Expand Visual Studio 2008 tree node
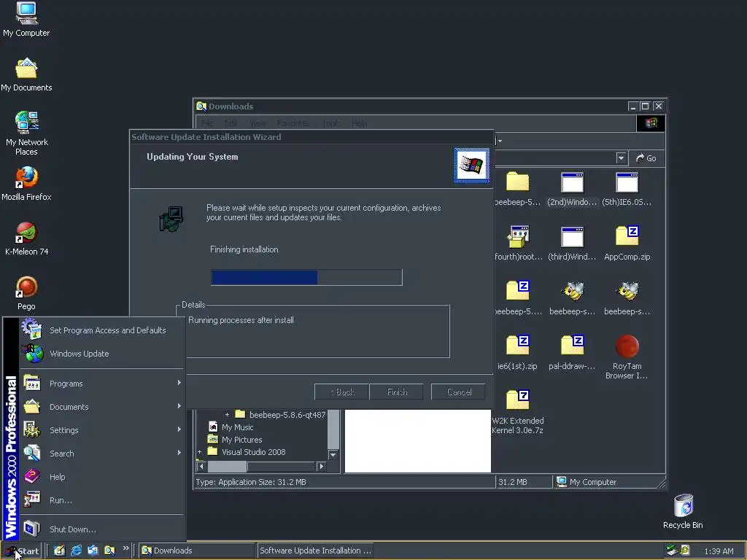This screenshot has height=560, width=747. [200, 452]
